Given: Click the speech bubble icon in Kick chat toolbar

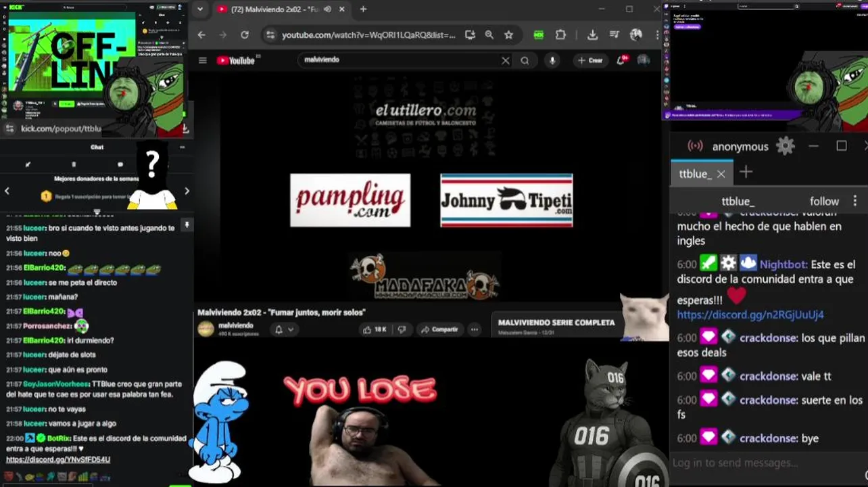Looking at the screenshot, I should click(x=120, y=164).
